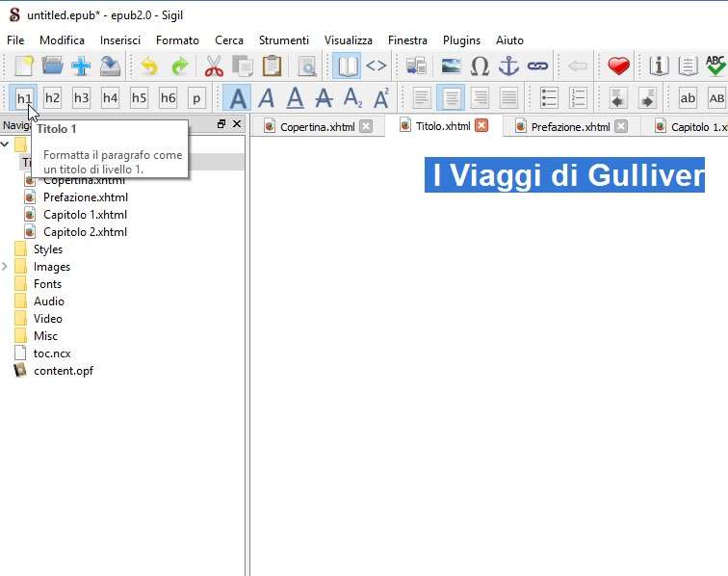Expand the Images folder
The width and height of the screenshot is (728, 576).
point(5,267)
